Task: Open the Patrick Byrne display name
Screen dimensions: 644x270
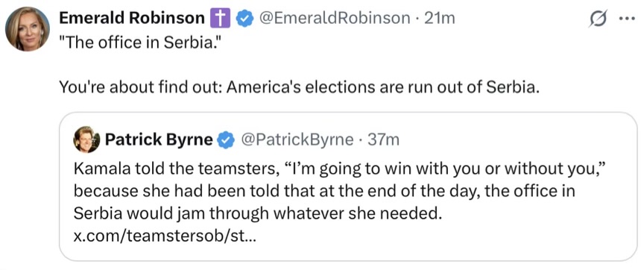Action: [x=159, y=140]
